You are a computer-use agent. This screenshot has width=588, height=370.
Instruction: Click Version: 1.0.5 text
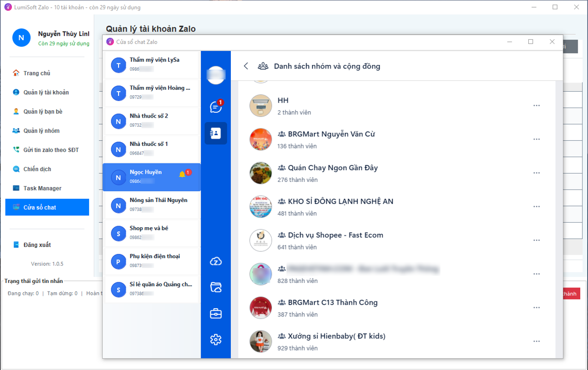click(47, 264)
